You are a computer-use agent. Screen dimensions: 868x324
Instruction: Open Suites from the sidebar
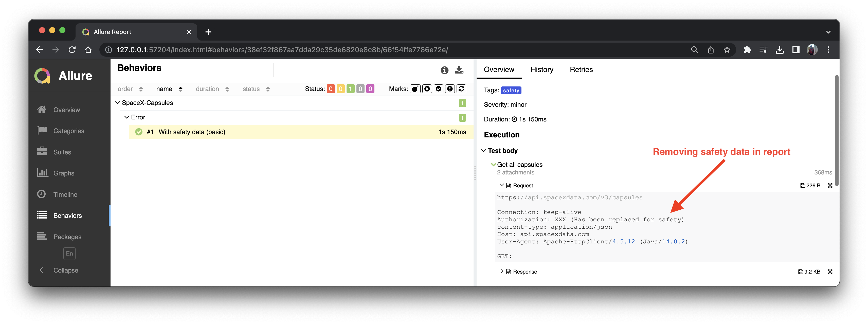(62, 152)
